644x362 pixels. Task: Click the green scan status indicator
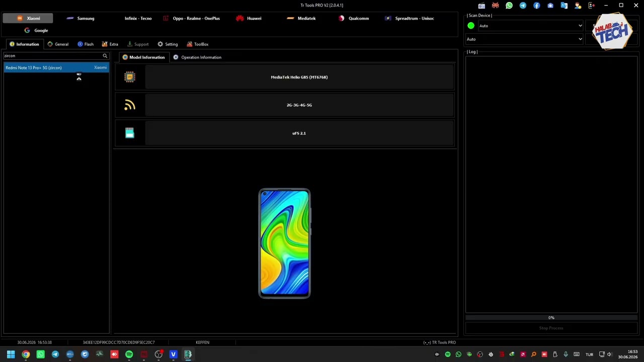(471, 26)
